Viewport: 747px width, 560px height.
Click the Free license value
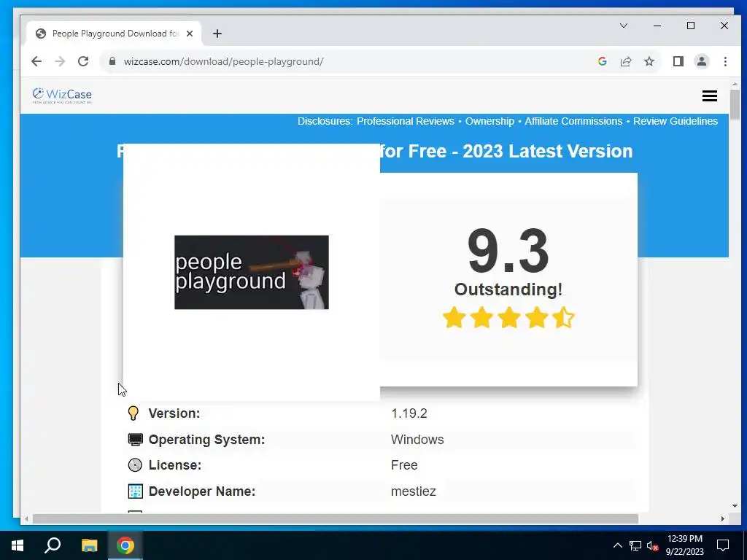tap(404, 465)
